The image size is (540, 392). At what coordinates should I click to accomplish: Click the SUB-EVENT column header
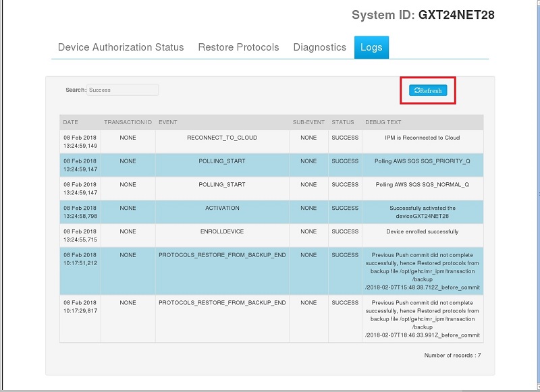click(308, 123)
